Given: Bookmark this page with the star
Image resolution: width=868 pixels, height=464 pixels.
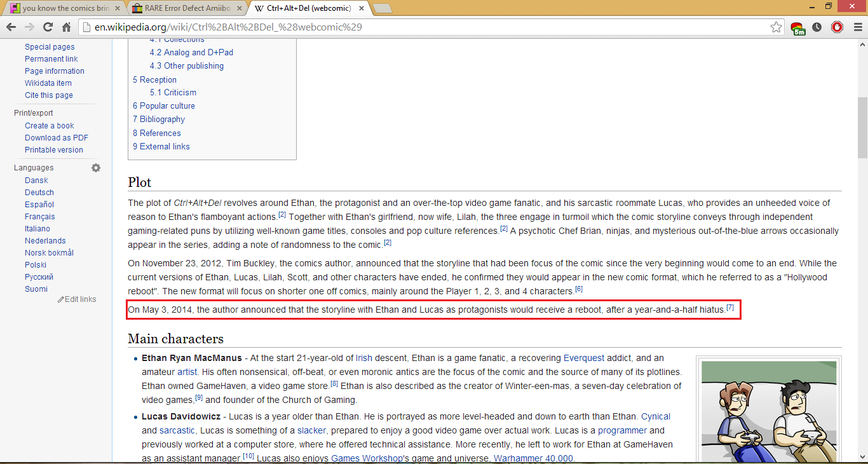Looking at the screenshot, I should (776, 27).
